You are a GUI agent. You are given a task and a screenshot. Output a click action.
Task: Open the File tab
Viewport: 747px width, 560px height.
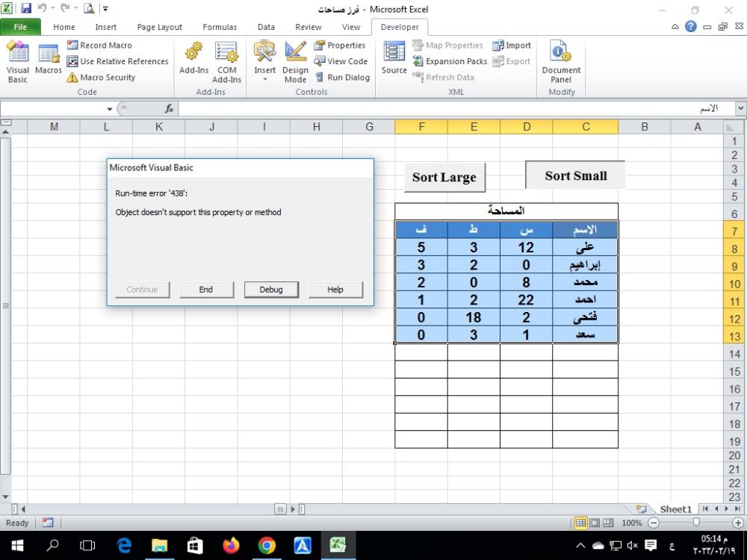[x=20, y=27]
